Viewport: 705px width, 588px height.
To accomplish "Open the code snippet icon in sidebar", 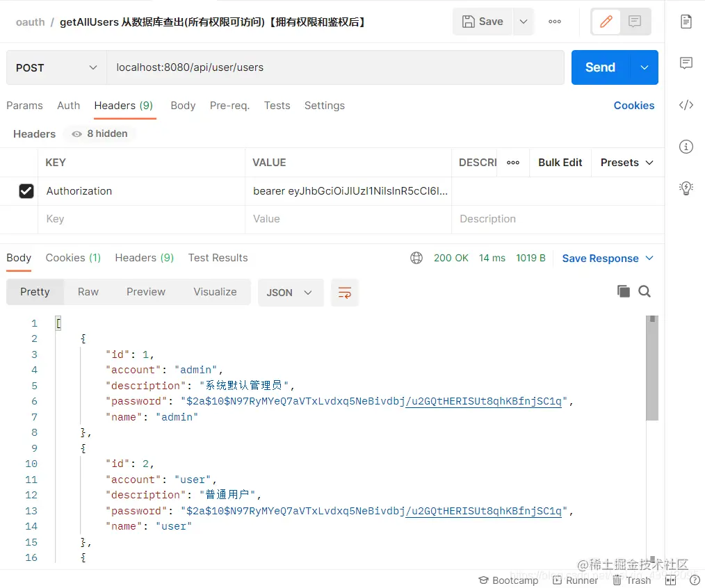I will [686, 105].
